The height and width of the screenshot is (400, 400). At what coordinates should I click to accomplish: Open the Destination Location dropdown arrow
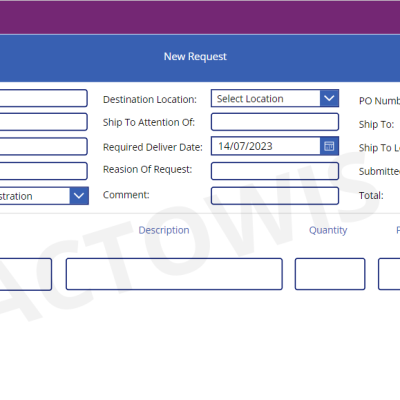click(x=329, y=98)
